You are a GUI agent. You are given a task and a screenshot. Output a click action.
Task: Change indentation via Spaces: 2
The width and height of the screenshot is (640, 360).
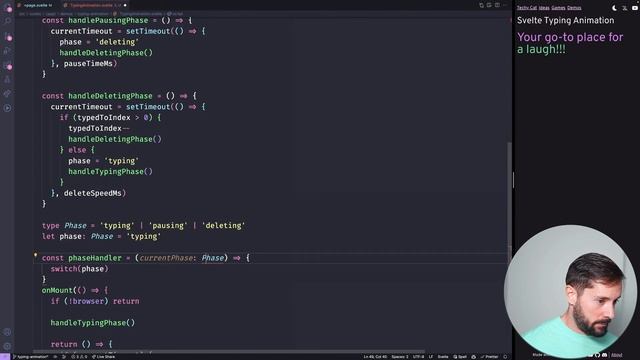pyautogui.click(x=400, y=357)
